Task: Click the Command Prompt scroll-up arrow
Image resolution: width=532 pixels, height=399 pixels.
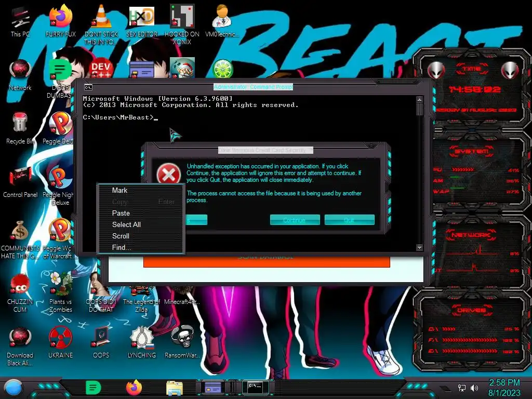Action: pyautogui.click(x=419, y=100)
